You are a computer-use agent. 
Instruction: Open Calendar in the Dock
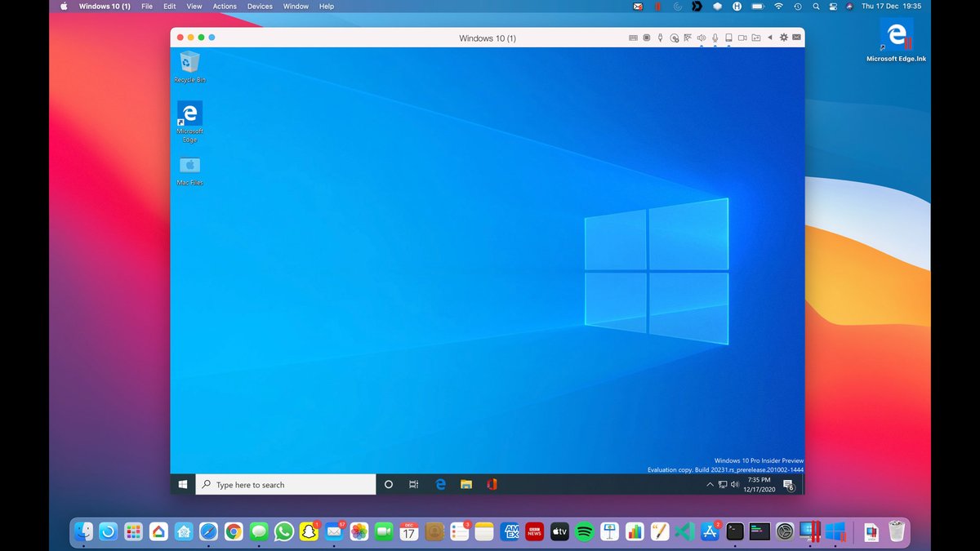pyautogui.click(x=409, y=532)
